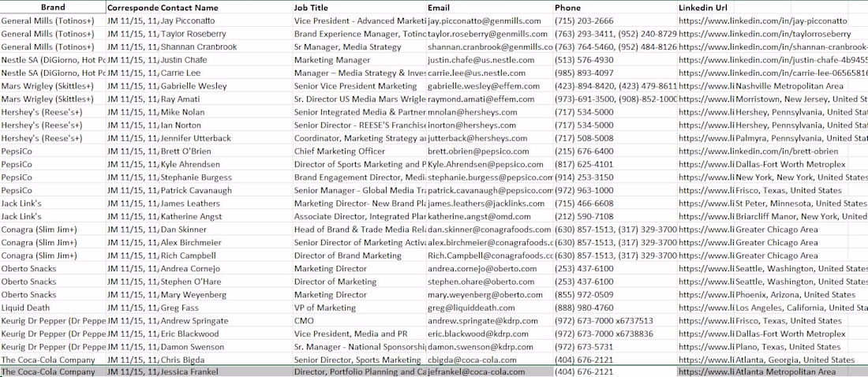Screen dimensions: 868x377
Task: Open the linkedin.com/in/carrie-lee link
Action: click(x=773, y=73)
